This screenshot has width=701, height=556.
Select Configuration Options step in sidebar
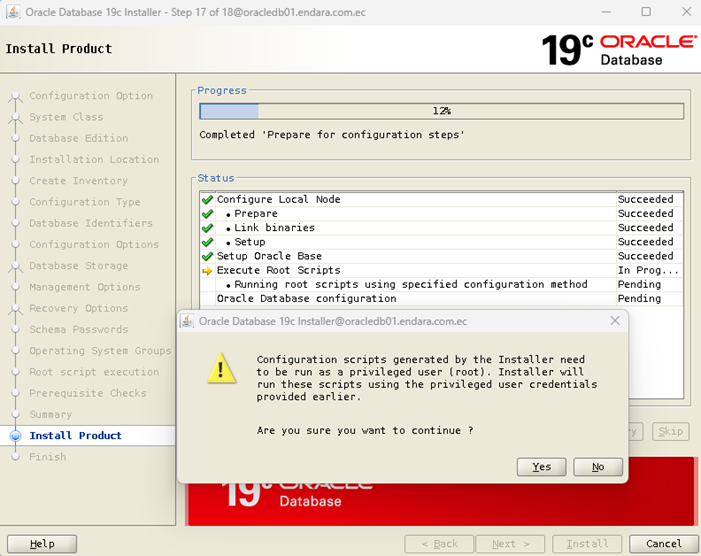(x=94, y=244)
